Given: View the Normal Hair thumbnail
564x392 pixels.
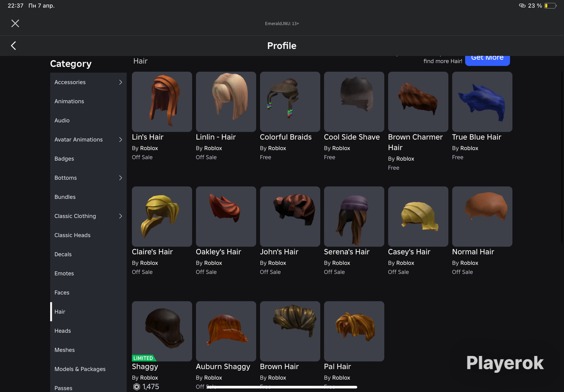Looking at the screenshot, I should pyautogui.click(x=482, y=216).
